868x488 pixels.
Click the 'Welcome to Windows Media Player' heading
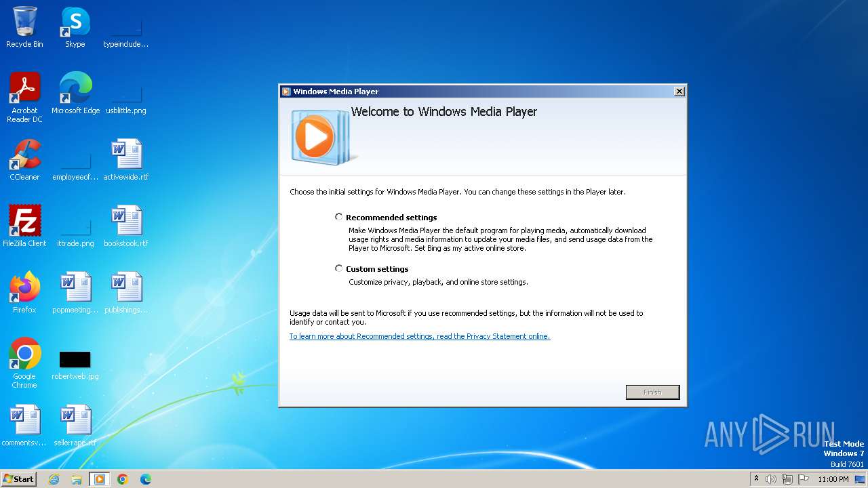pyautogui.click(x=443, y=112)
